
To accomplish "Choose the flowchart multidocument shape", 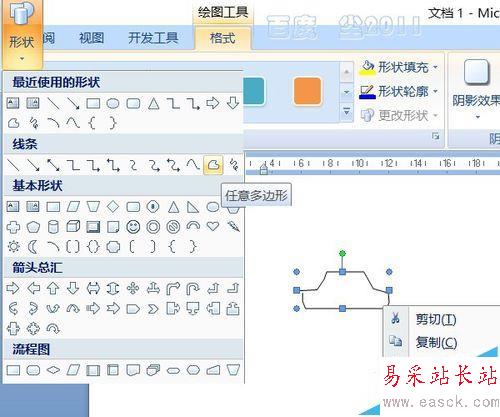I will coord(153,370).
